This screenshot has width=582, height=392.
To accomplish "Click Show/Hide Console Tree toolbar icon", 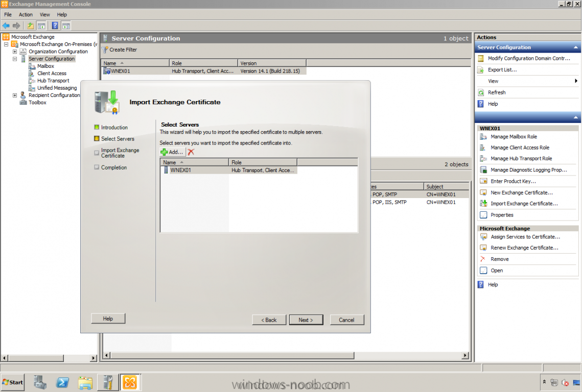I will (x=41, y=26).
